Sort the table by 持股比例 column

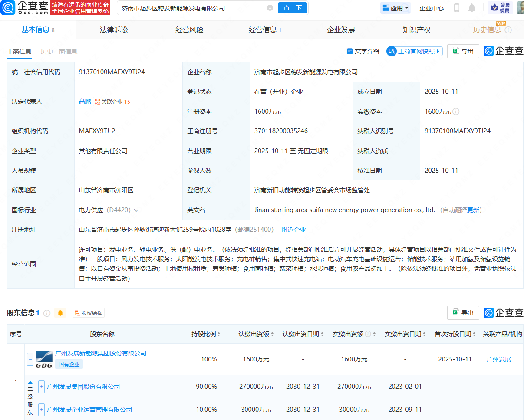pos(206,334)
